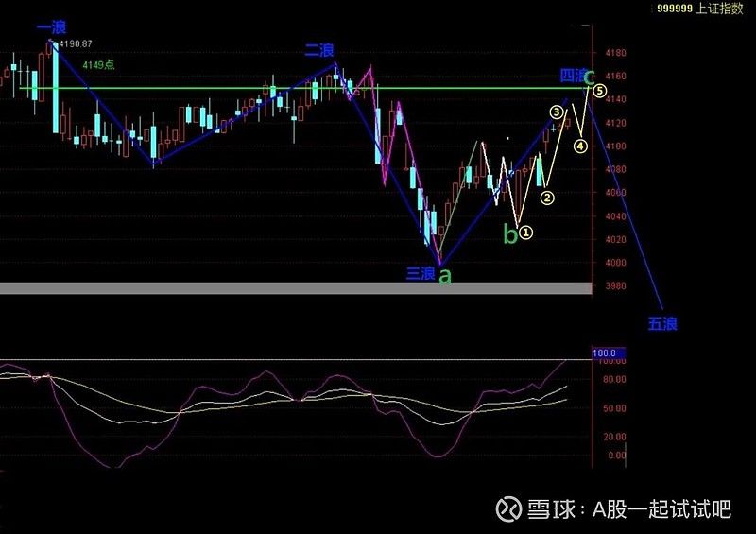Click the tall cyan candle below 4190.87
Viewport: 756px width, 534px height.
pyautogui.click(x=56, y=88)
